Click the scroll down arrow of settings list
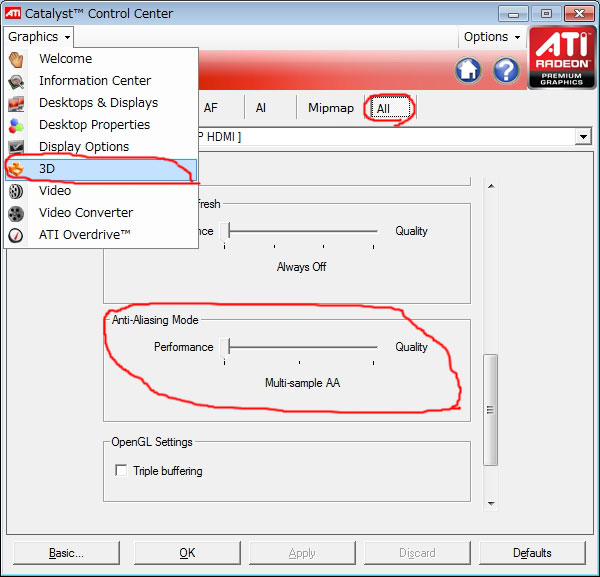 point(491,503)
